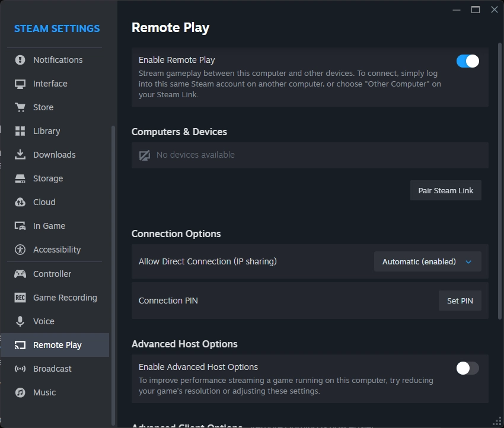This screenshot has width=504, height=428.
Task: Click the sidebar scrollbar
Action: pyautogui.click(x=113, y=276)
